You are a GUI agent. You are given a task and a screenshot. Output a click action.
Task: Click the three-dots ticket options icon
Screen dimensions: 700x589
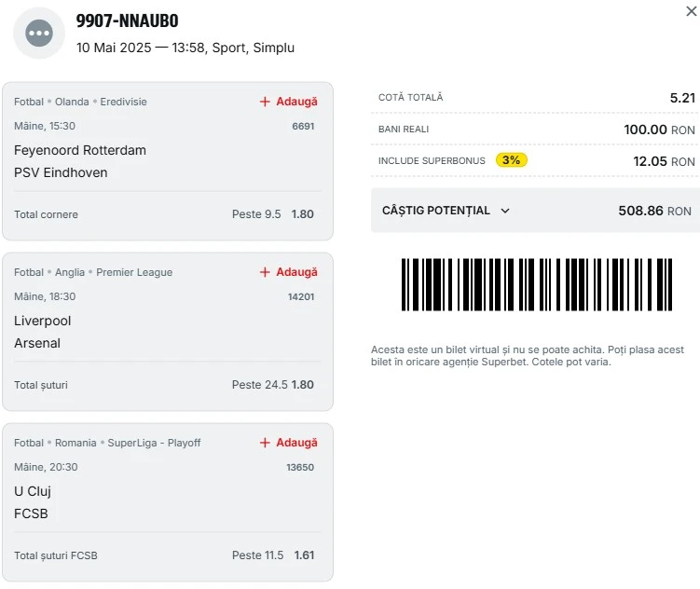(39, 33)
